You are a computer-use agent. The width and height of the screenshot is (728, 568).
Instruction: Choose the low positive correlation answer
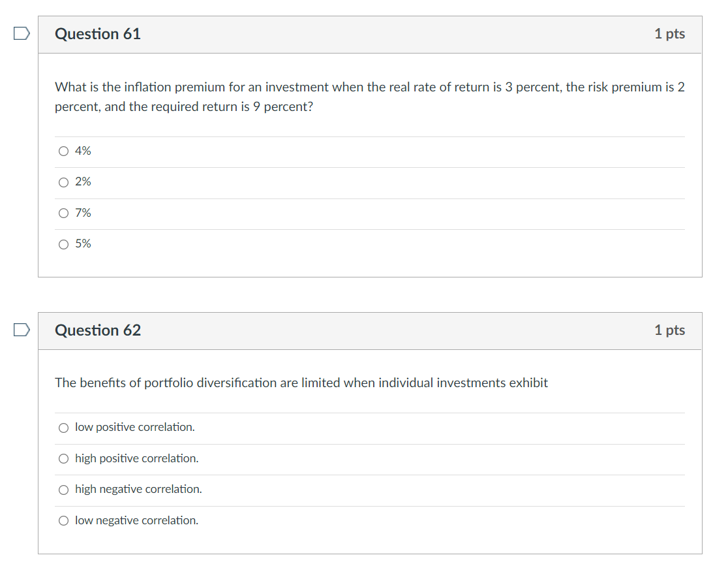63,427
